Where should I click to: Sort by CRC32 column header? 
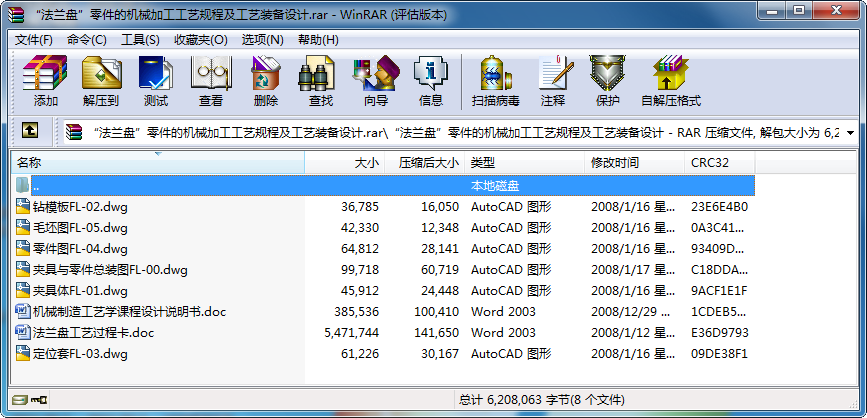click(x=720, y=163)
